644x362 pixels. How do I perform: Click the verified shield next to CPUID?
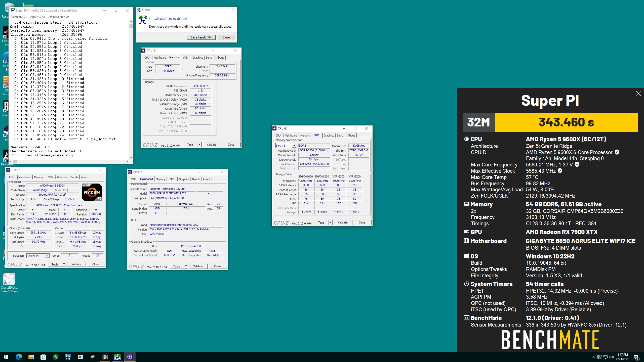tap(617, 152)
